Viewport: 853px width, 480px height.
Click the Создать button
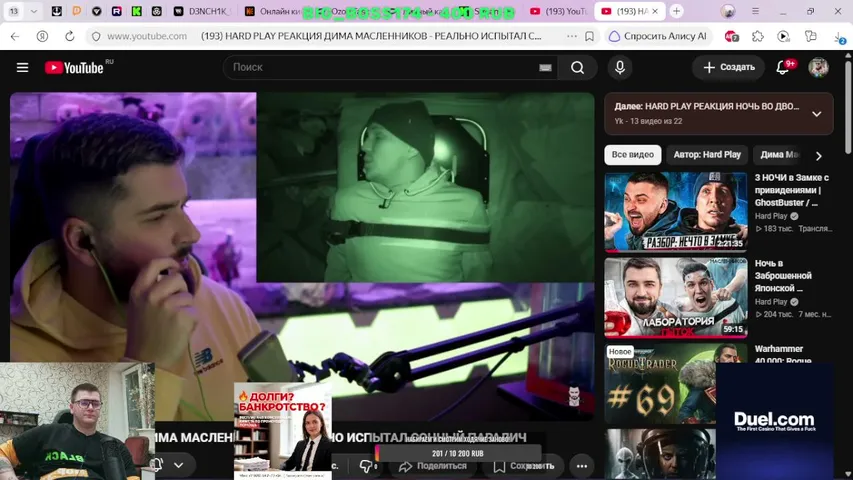pos(728,67)
